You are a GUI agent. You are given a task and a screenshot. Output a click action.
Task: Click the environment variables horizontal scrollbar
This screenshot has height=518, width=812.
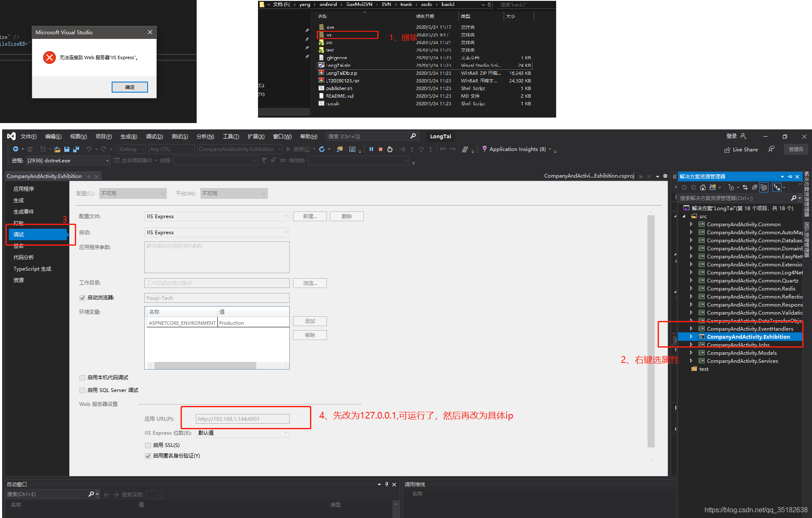(205, 365)
